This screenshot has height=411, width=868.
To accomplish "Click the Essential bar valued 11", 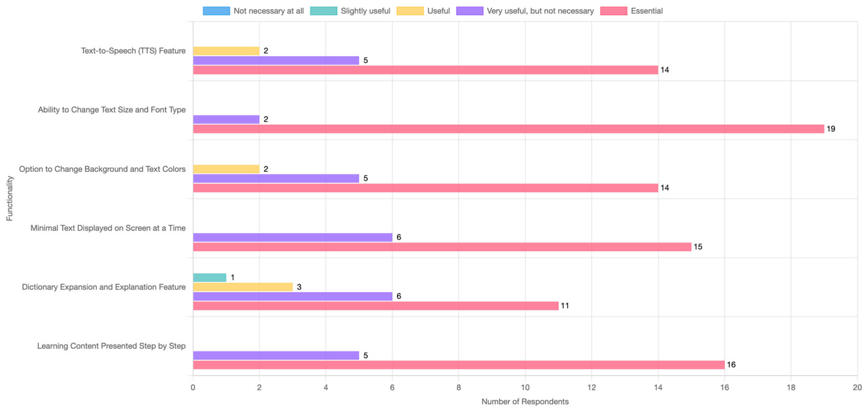I will [x=375, y=306].
